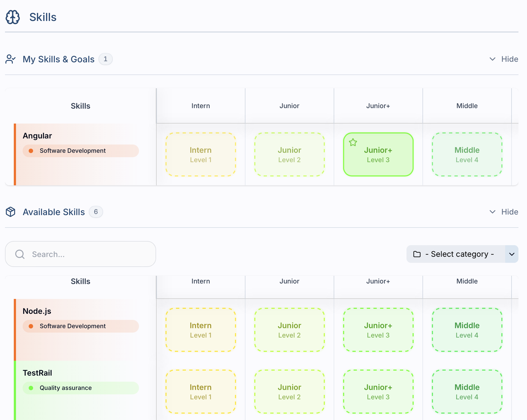Image resolution: width=527 pixels, height=420 pixels.
Task: Click the green dot on TestRail Quality assurance tag
Action: click(31, 388)
